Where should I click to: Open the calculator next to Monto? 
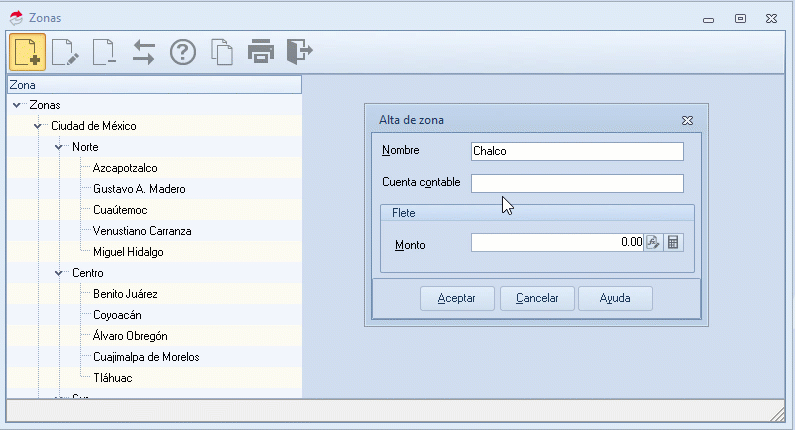tap(673, 242)
